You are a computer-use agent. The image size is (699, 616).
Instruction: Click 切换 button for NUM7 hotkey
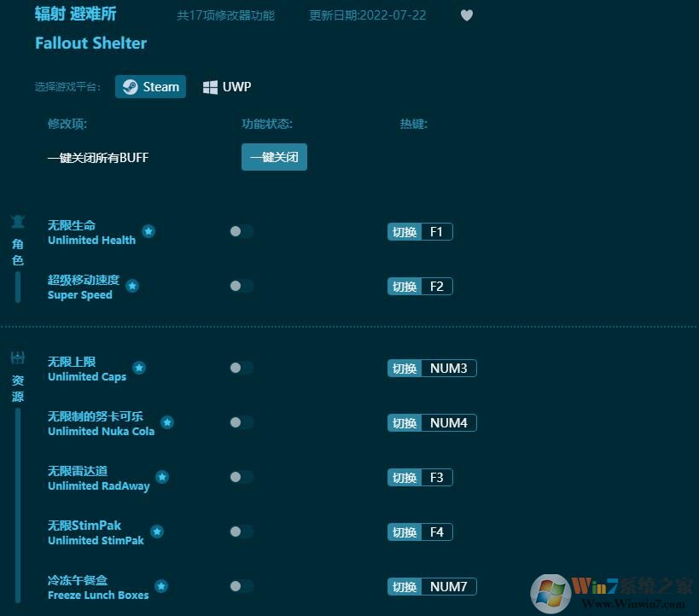405,587
